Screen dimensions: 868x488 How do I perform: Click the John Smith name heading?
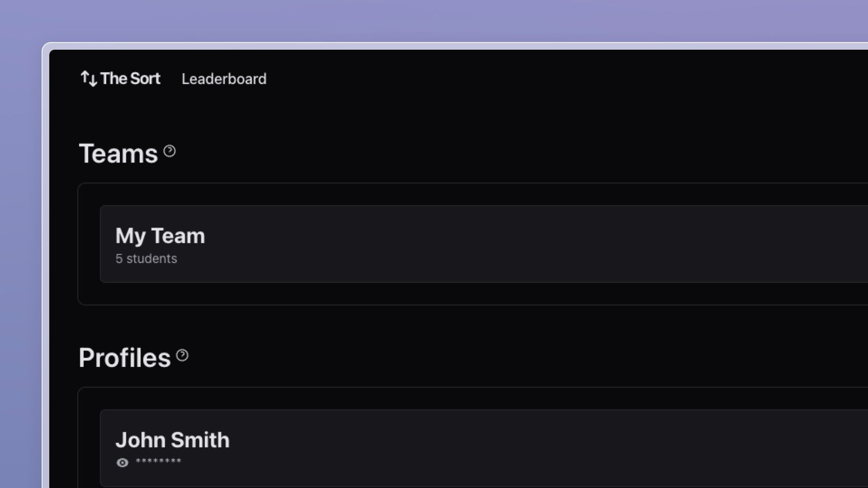172,440
